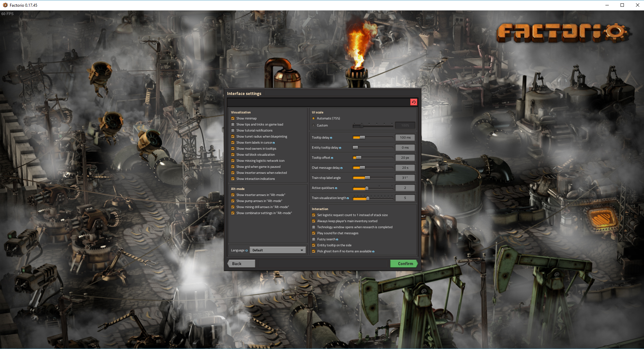Click the Tooltip delay 100 ms field
The width and height of the screenshot is (644, 349).
405,138
